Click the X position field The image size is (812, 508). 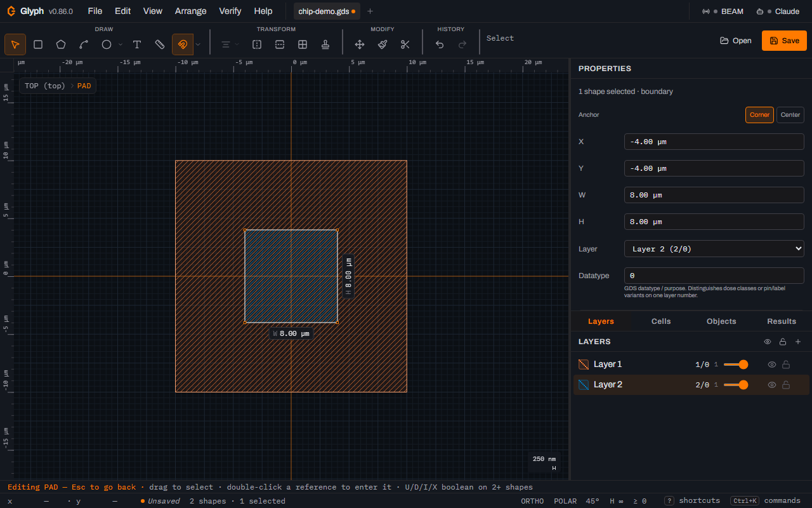pos(714,142)
